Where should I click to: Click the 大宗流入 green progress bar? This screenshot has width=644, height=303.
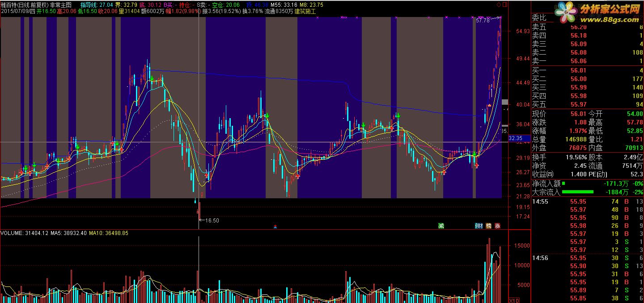(578, 192)
